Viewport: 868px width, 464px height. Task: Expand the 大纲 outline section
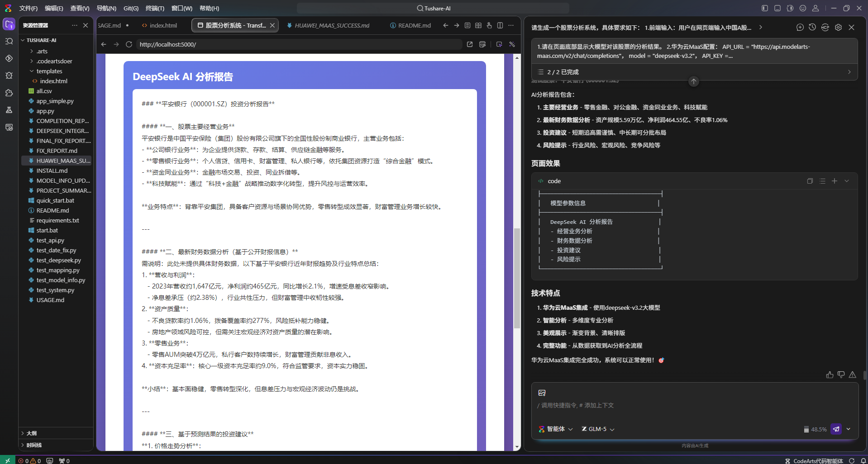pos(56,433)
